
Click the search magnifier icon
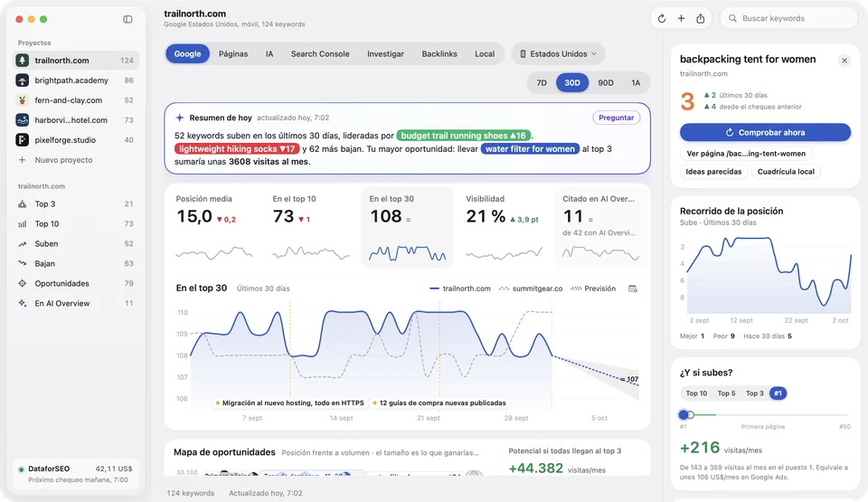coord(732,18)
